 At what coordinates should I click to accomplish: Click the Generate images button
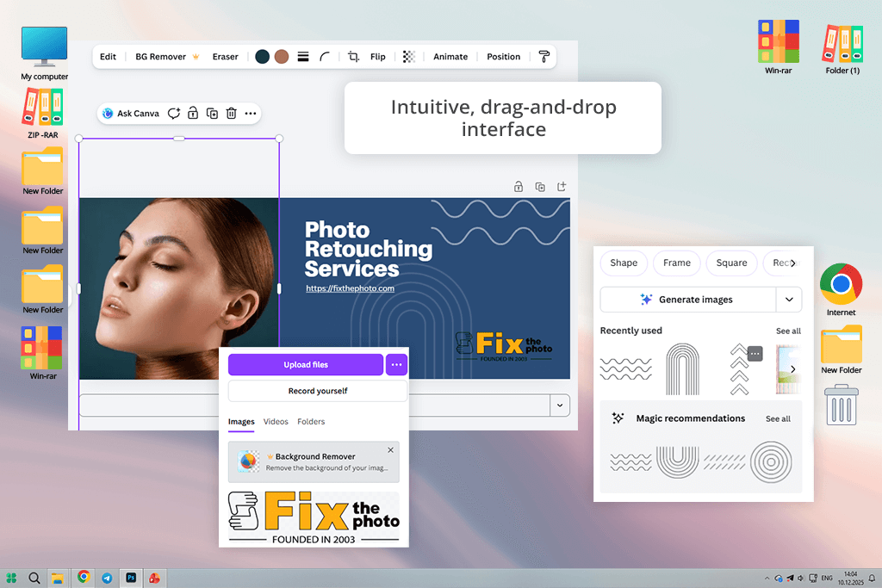(688, 300)
